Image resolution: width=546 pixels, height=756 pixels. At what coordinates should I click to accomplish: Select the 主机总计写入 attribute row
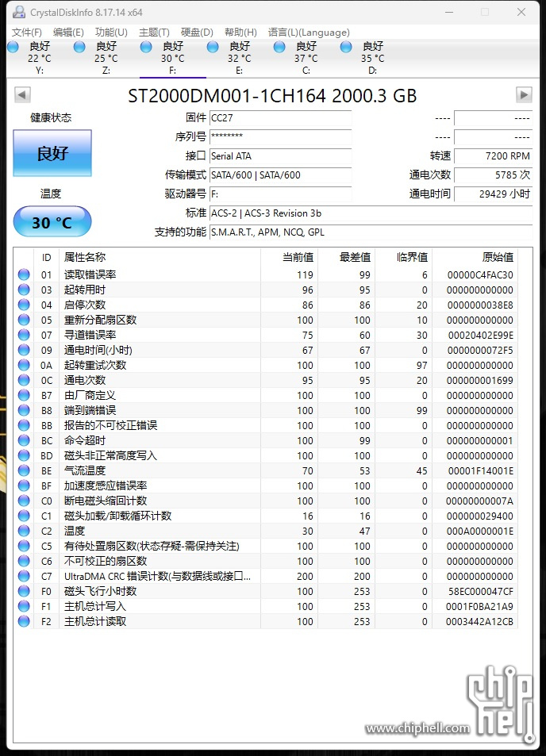266,606
